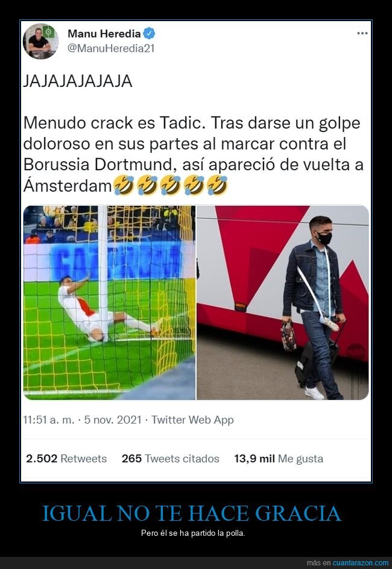View the 265 Tweets citados list

click(x=171, y=459)
